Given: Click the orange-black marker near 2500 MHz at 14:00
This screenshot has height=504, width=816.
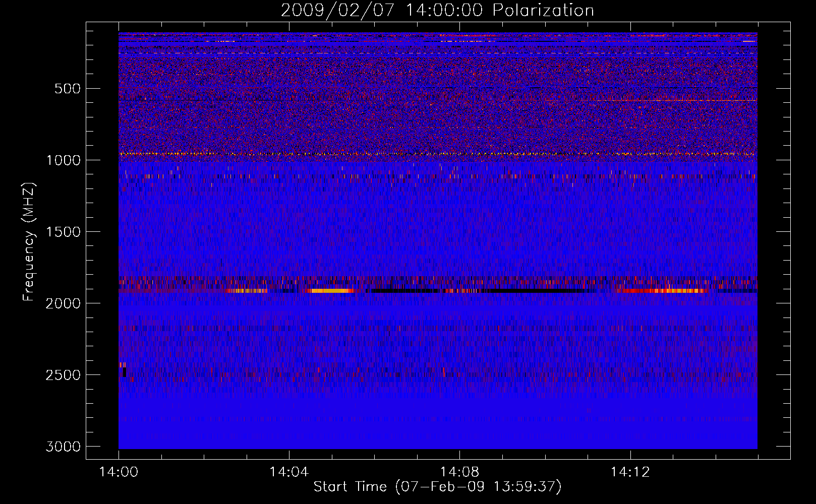Looking at the screenshot, I should pyautogui.click(x=123, y=369).
